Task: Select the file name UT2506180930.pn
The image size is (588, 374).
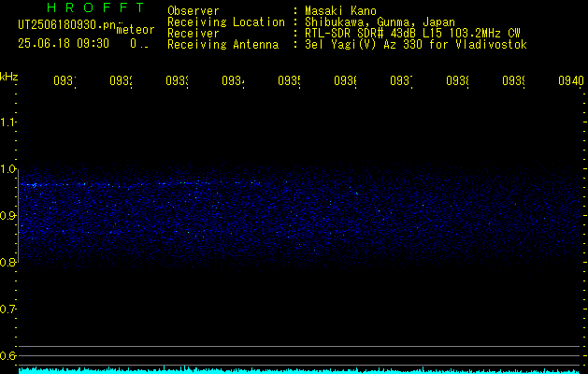Action: 67,24
